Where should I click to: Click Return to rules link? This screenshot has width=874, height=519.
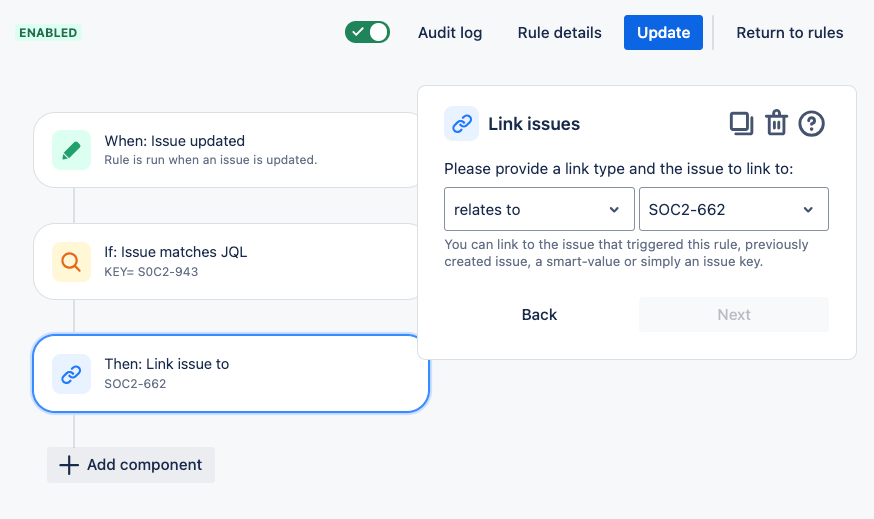tap(789, 33)
